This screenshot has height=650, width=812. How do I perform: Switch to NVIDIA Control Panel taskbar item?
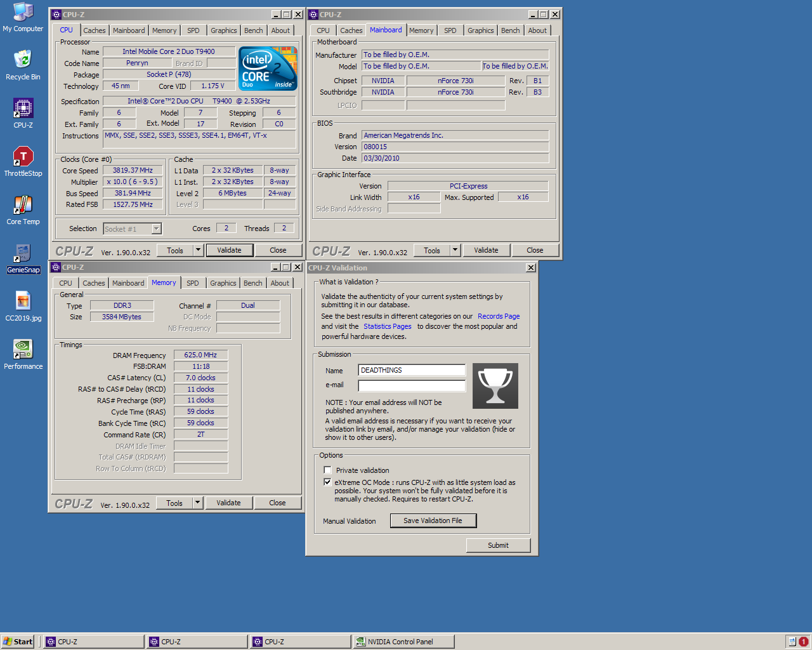pyautogui.click(x=404, y=642)
